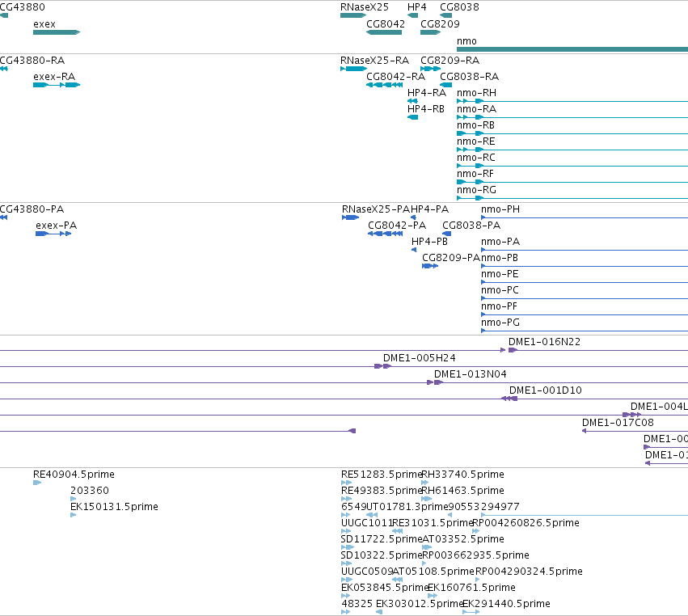Click the CG8038-RA transcript label
The image size is (688, 616).
click(x=470, y=76)
